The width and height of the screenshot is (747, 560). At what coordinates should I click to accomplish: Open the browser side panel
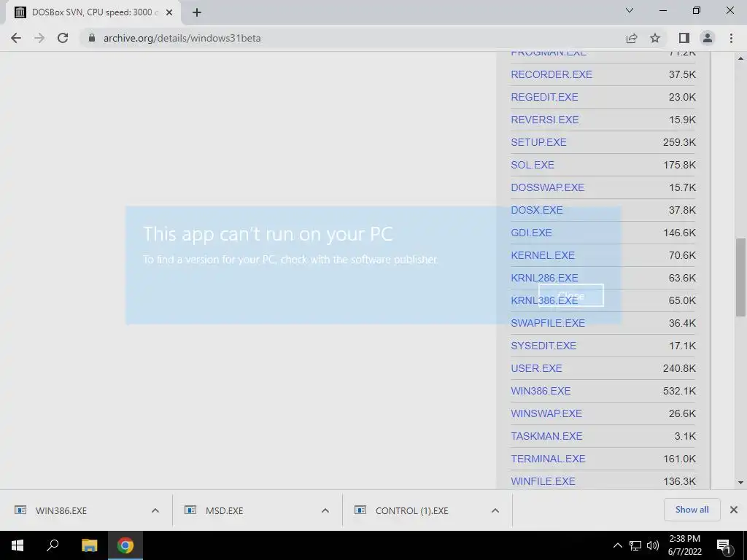pyautogui.click(x=684, y=38)
